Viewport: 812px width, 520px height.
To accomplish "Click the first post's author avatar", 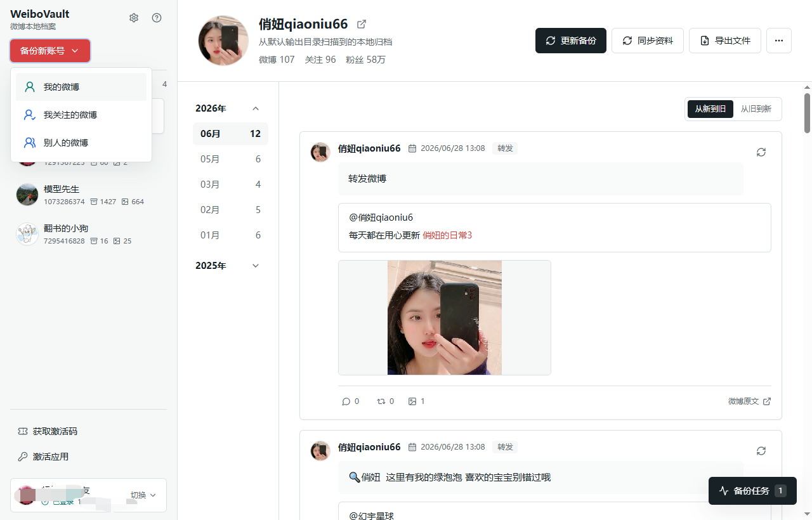I will (x=320, y=152).
